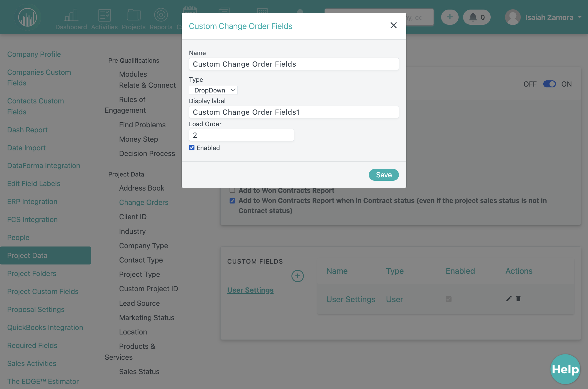Open Company Profile in the sidebar
This screenshot has width=588, height=389.
(34, 54)
